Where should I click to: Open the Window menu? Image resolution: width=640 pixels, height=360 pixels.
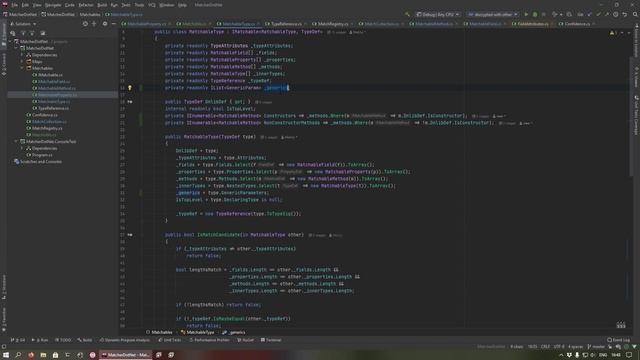(x=167, y=5)
